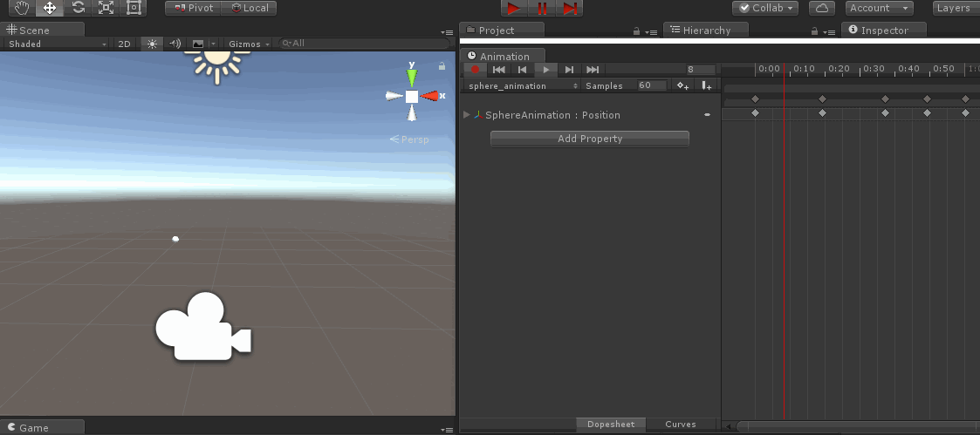
Task: Select the small sphere in scene
Action: 175,239
